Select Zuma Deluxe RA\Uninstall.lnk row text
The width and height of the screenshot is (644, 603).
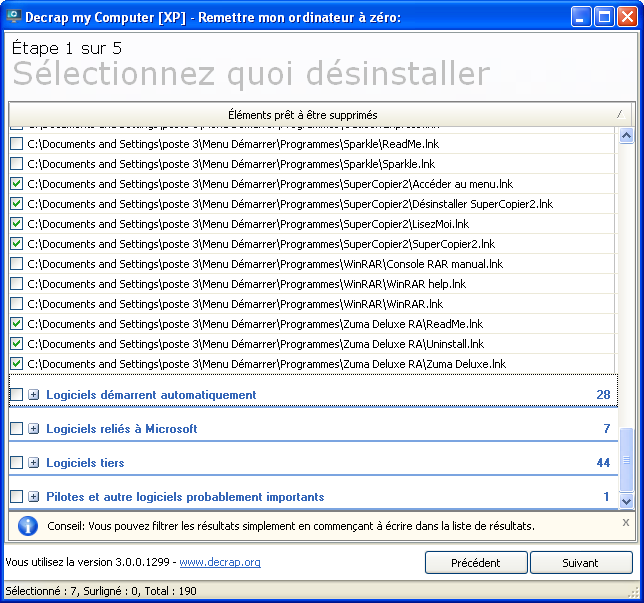coord(255,344)
